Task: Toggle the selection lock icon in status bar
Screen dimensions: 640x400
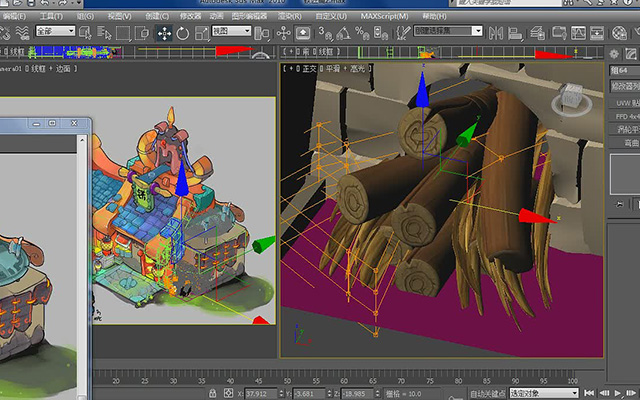Action: [212, 393]
